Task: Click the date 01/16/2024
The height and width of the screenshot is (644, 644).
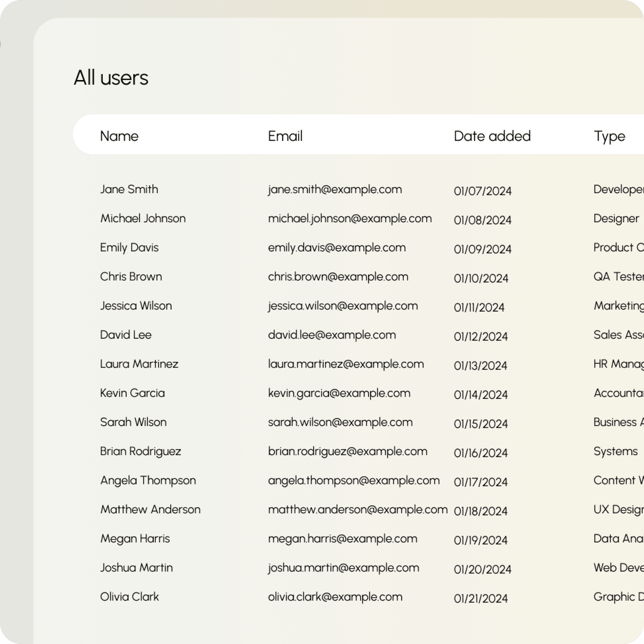Action: coord(481,453)
